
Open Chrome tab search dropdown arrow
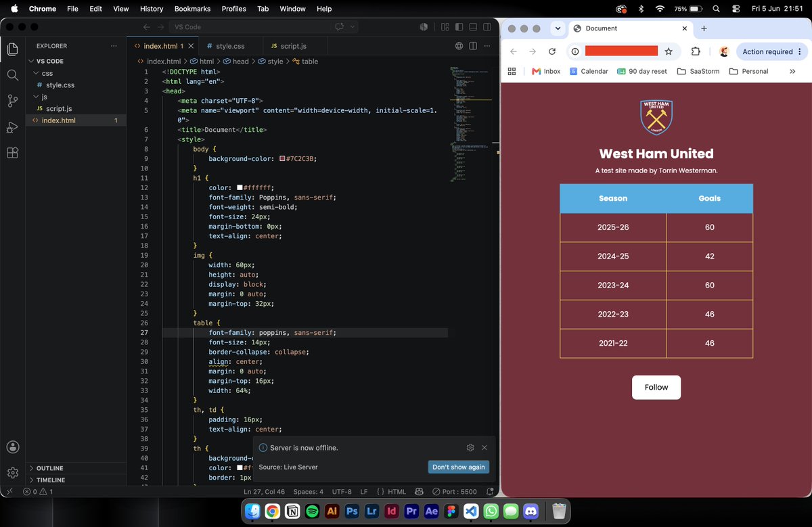[x=557, y=28]
